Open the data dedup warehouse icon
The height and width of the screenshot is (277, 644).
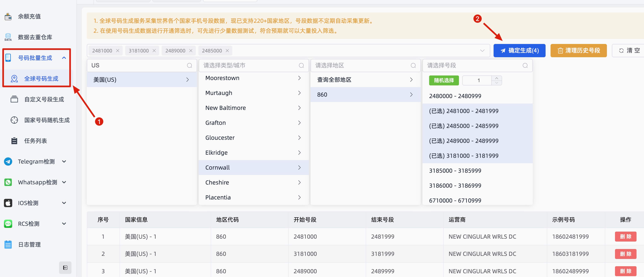8,37
